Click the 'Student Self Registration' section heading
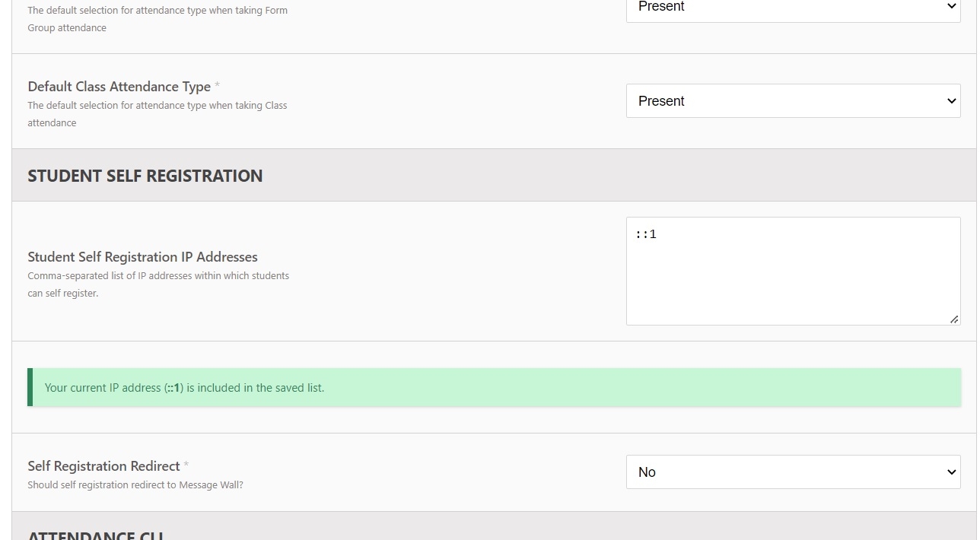 click(x=145, y=176)
